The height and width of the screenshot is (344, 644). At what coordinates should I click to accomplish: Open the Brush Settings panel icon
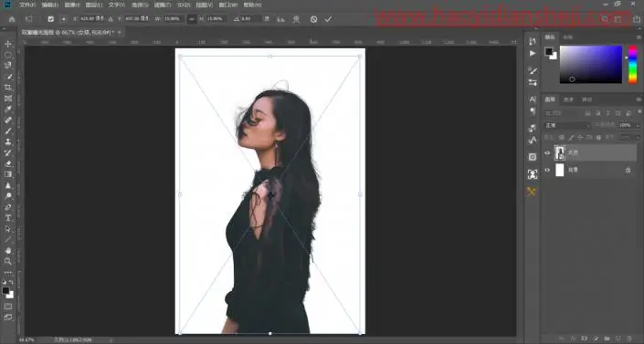pos(533,70)
